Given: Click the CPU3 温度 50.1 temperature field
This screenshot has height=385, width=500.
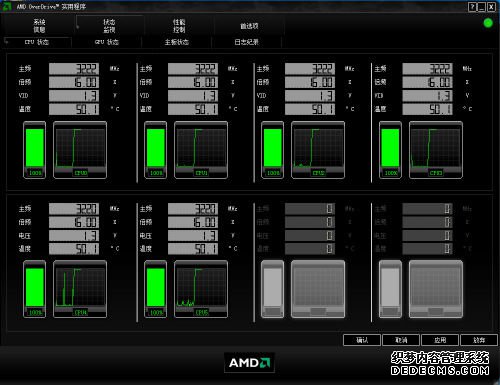Looking at the screenshot, I should click(428, 109).
